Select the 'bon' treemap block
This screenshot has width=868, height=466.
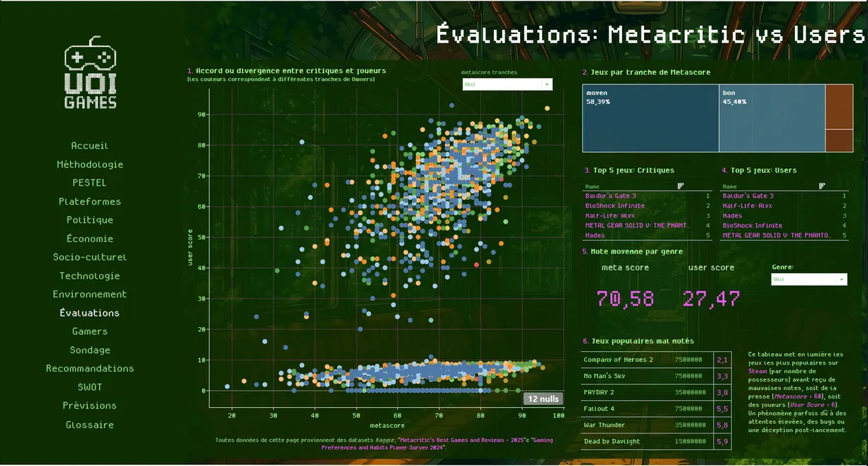pos(771,119)
